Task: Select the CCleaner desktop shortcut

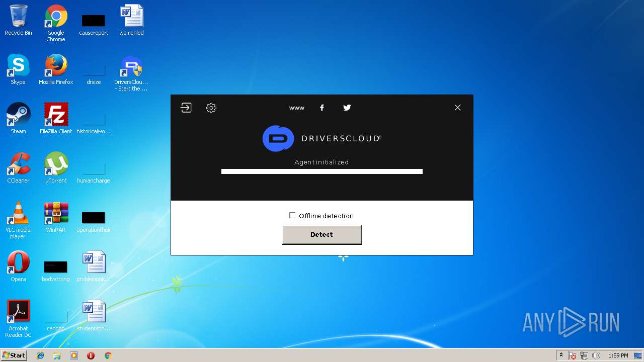Action: 18,168
